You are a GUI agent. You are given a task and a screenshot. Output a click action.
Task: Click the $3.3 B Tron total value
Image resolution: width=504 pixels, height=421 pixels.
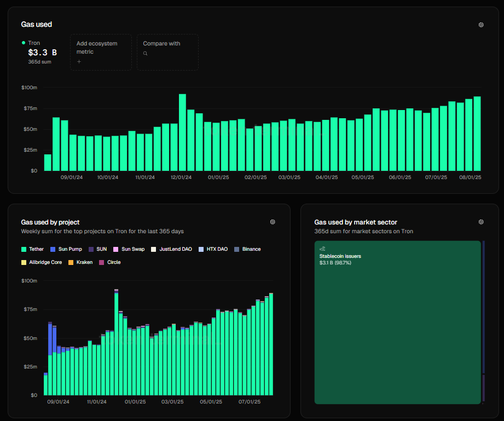[x=43, y=53]
